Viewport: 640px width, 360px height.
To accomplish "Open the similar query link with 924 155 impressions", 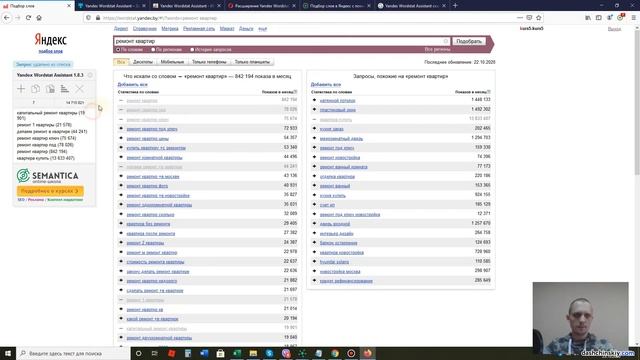I will [x=333, y=196].
